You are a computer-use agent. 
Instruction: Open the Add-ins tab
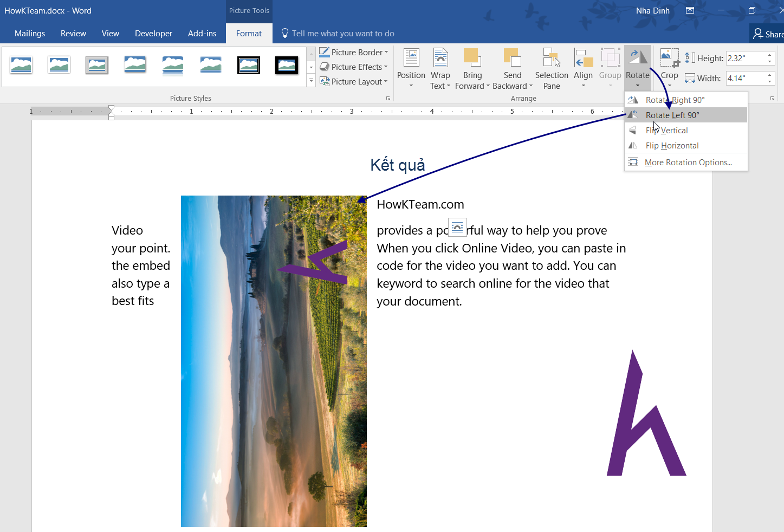pyautogui.click(x=202, y=33)
